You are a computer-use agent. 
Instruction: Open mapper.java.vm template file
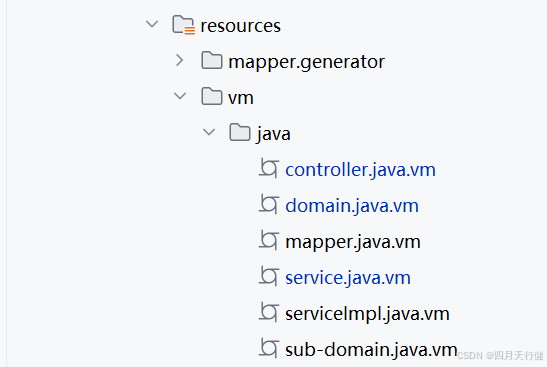pyautogui.click(x=353, y=242)
